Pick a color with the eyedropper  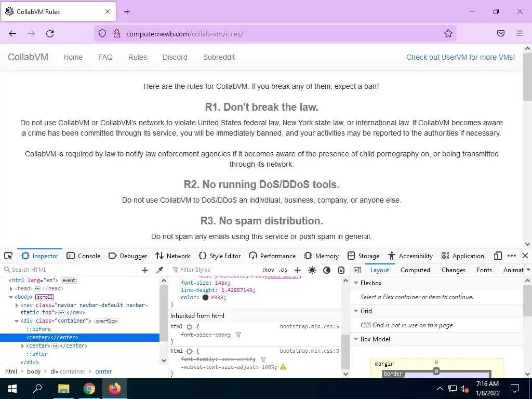[x=159, y=270]
